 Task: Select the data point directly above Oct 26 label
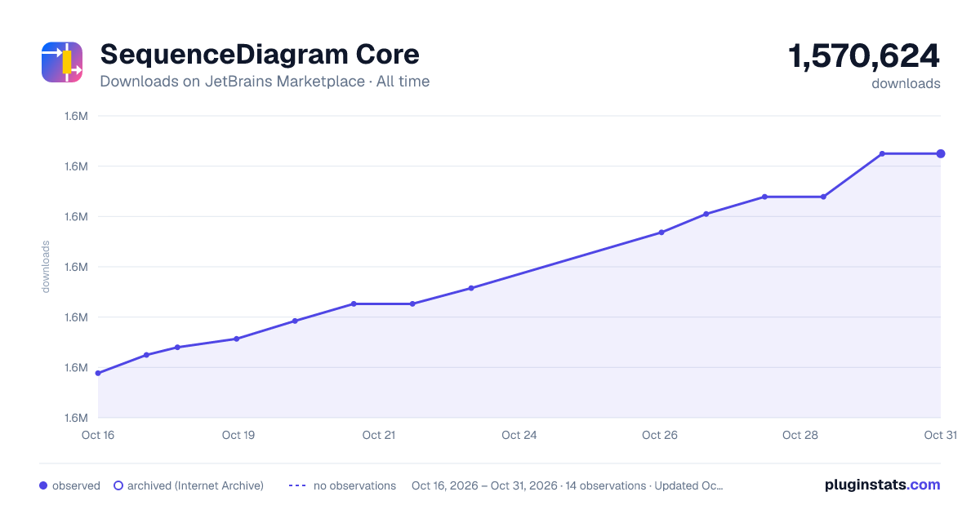click(x=661, y=233)
